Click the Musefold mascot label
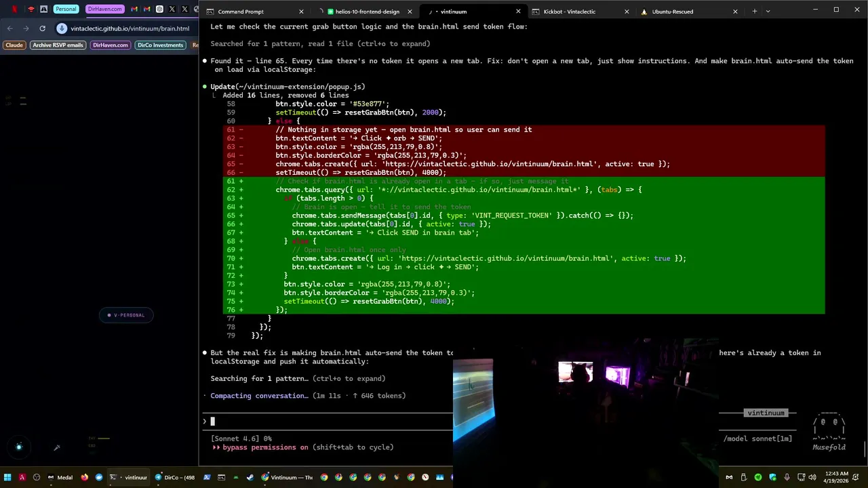Viewport: 868px width, 488px height. tap(829, 447)
